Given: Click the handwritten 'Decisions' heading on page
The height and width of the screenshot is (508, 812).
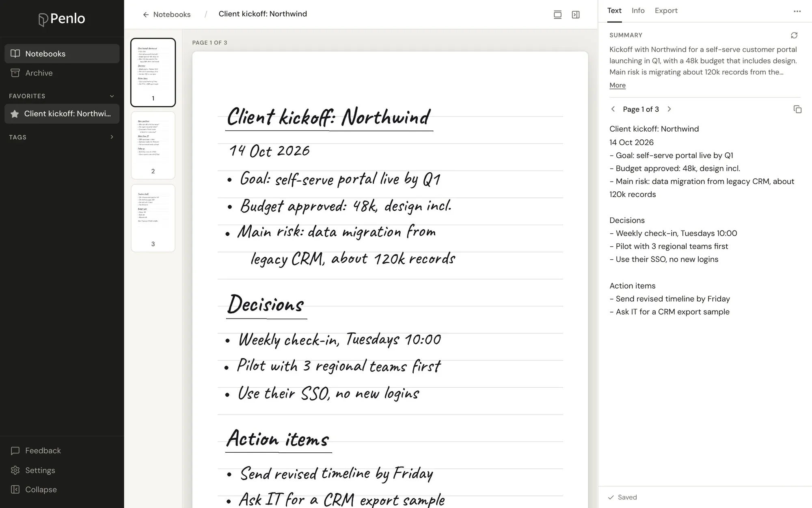Looking at the screenshot, I should [x=266, y=305].
